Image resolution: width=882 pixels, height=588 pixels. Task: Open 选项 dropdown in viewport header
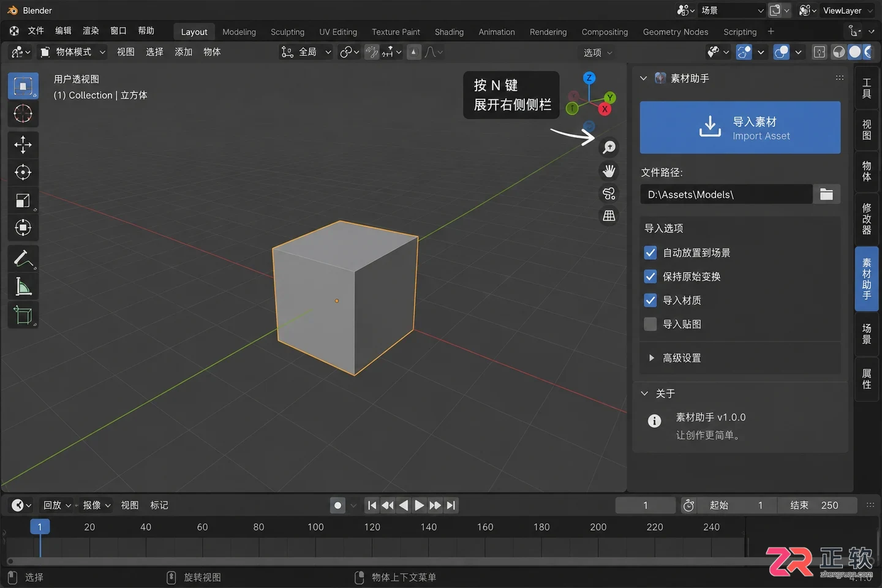pos(598,53)
